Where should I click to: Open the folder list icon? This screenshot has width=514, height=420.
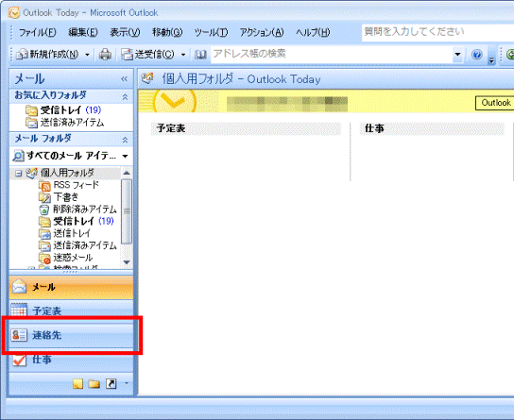[94, 384]
